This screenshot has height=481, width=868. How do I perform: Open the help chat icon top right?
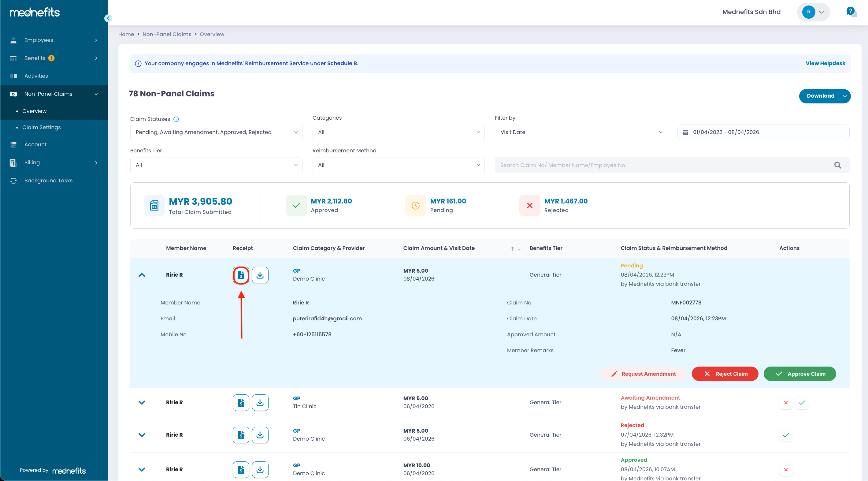tap(851, 12)
